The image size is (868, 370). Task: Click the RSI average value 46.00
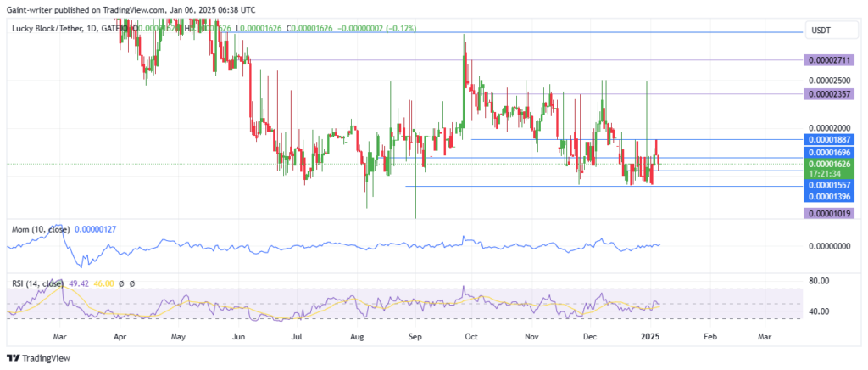(x=104, y=283)
